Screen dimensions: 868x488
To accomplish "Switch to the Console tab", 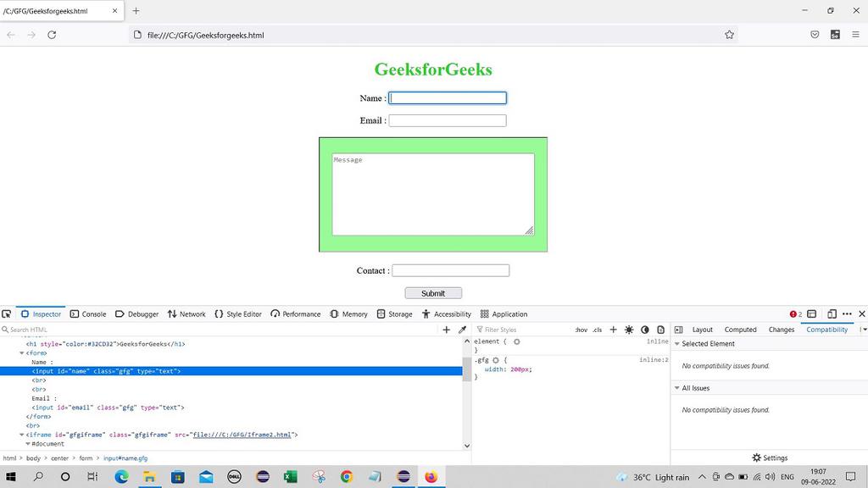I will pyautogui.click(x=88, y=313).
